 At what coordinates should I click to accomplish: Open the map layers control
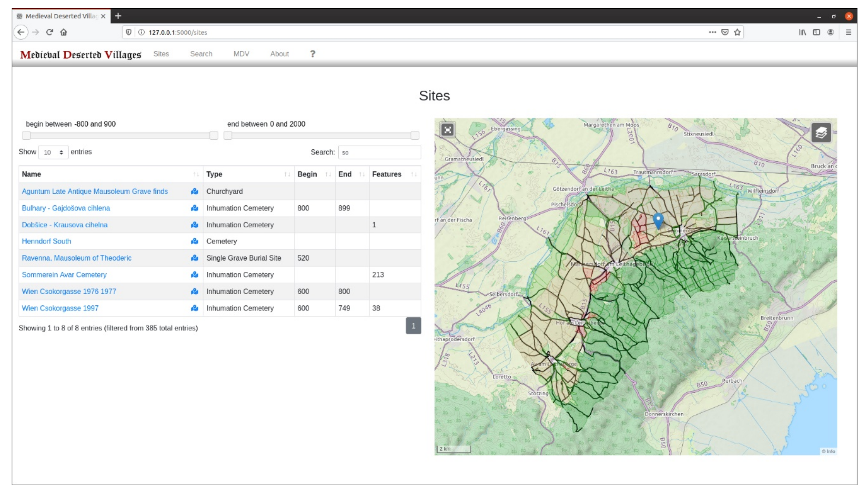(821, 133)
